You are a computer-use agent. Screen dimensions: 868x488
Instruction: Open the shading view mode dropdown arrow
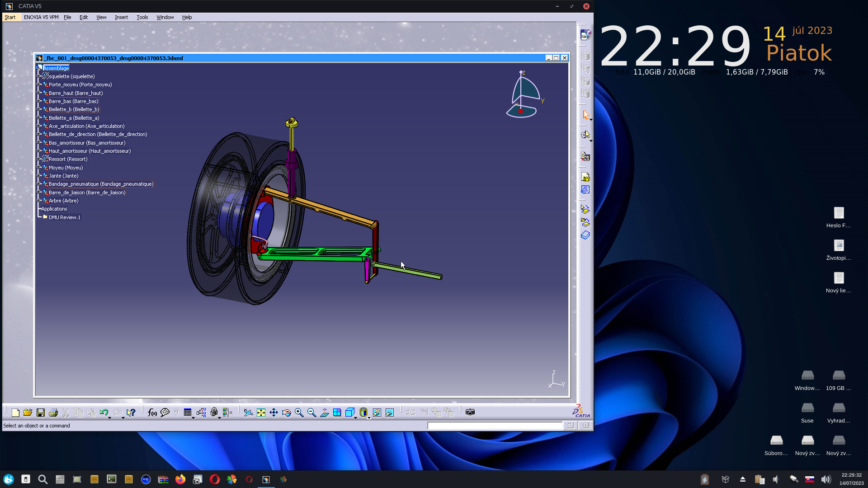(369, 418)
